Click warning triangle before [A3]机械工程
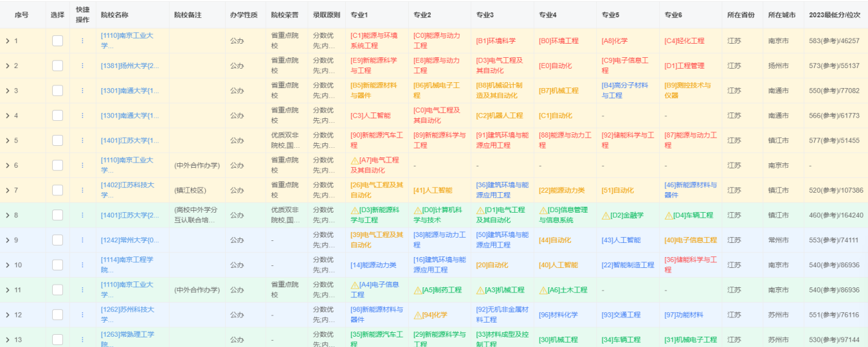The image size is (868, 347). click(480, 290)
